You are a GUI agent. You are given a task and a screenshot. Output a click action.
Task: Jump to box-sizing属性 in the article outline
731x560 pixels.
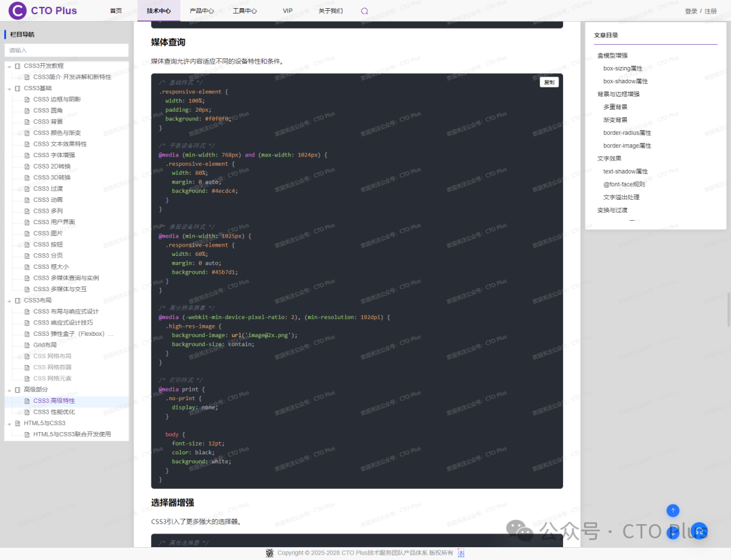(x=623, y=68)
